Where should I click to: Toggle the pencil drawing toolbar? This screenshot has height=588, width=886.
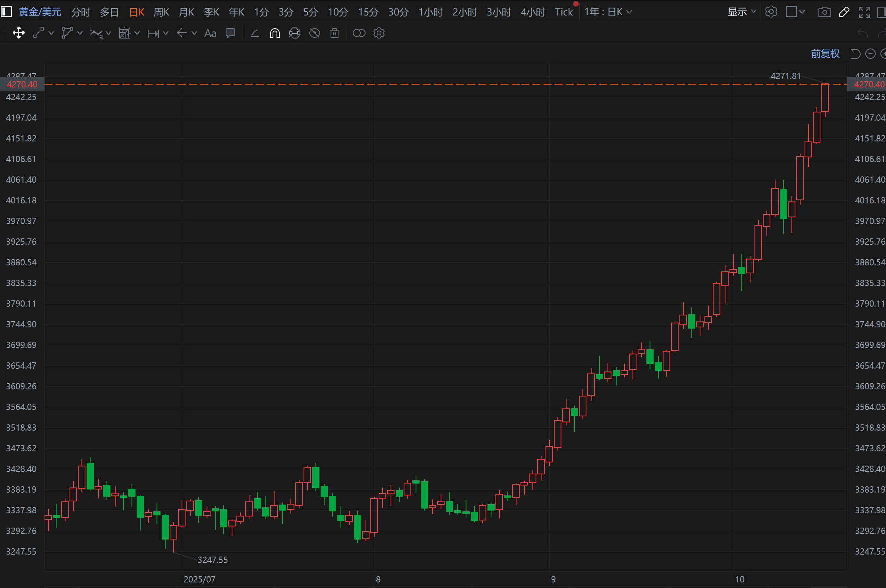coord(844,12)
